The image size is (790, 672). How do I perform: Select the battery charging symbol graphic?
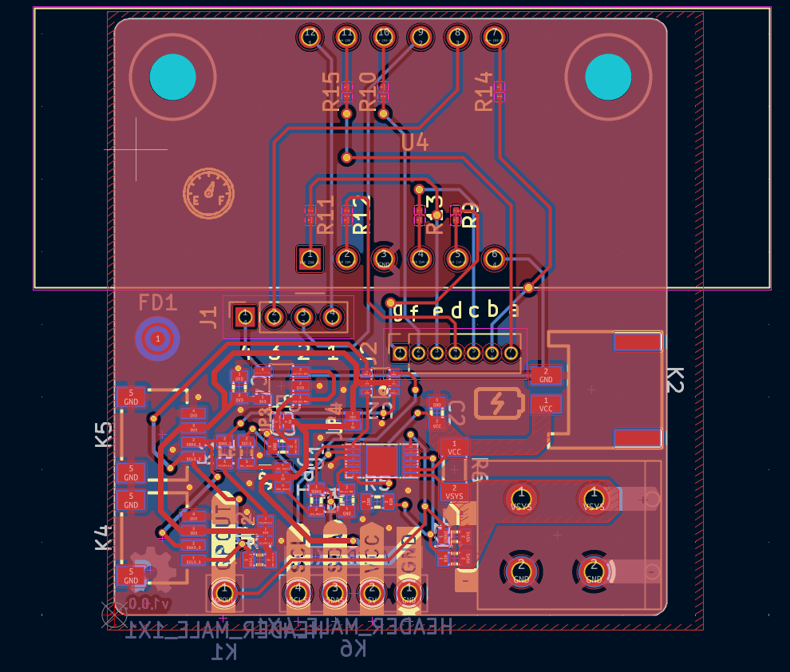[x=500, y=404]
